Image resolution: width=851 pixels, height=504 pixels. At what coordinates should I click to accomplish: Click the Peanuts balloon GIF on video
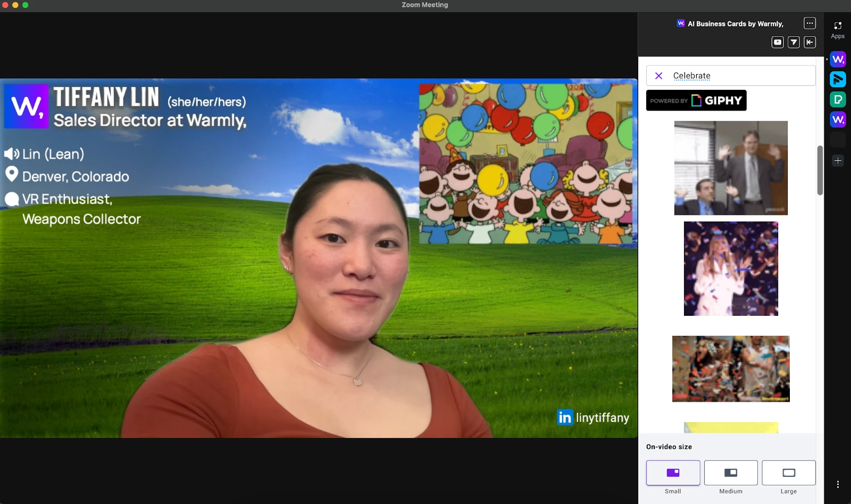tap(525, 164)
